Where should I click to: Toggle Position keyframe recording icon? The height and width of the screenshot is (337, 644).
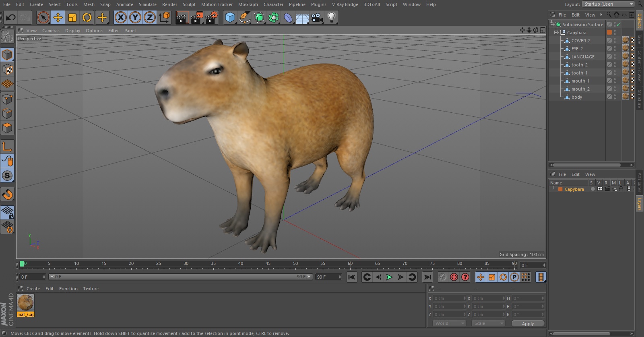pyautogui.click(x=481, y=277)
